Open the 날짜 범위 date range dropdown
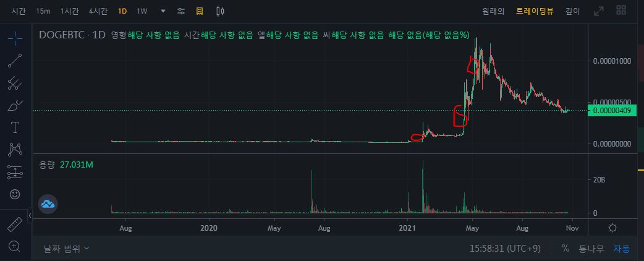Image resolution: width=644 pixels, height=261 pixels. click(x=66, y=248)
